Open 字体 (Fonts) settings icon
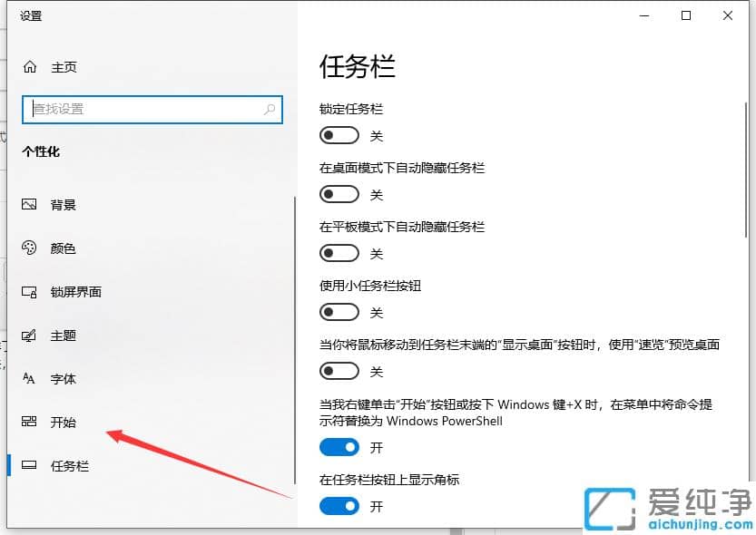Viewport: 756px width, 535px height. pyautogui.click(x=29, y=379)
